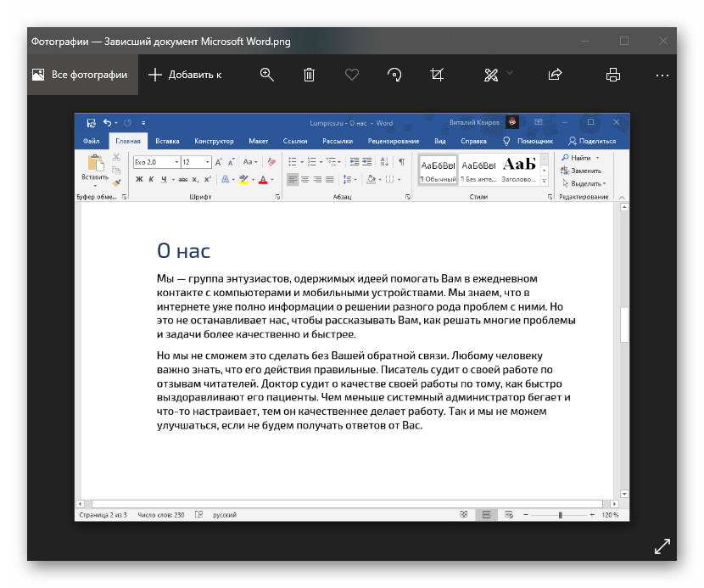Delete the photo using the trash icon
The image size is (704, 588).
point(310,75)
